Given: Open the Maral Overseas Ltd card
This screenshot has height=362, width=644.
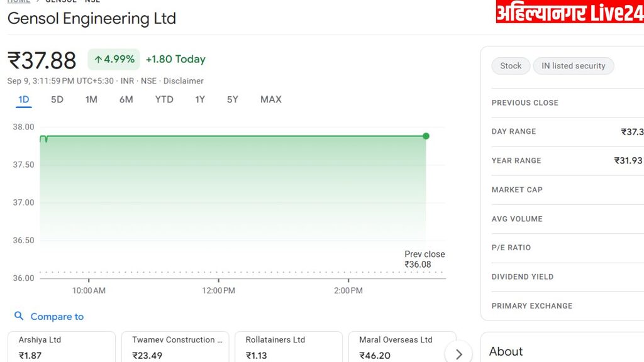Looking at the screenshot, I should point(402,347).
